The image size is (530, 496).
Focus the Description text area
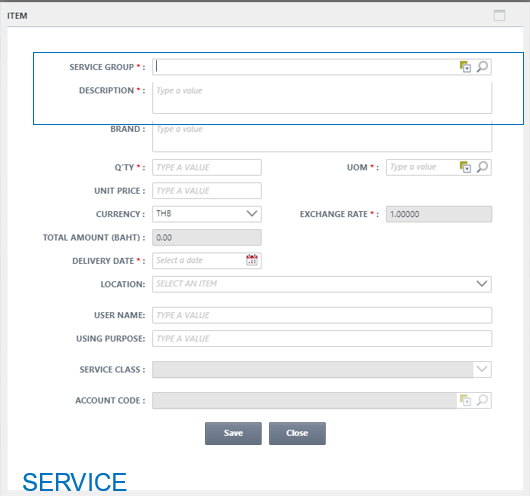322,98
